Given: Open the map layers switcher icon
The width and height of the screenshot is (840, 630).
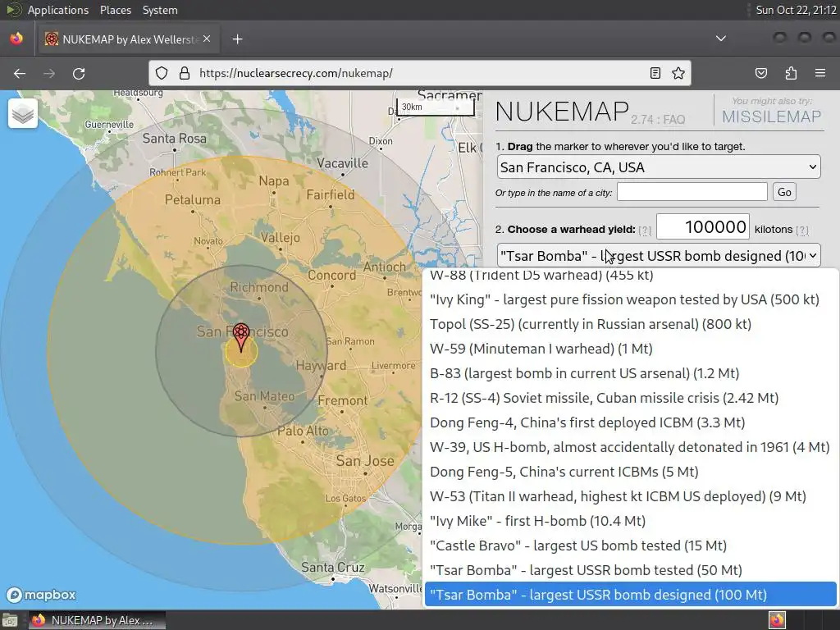Looking at the screenshot, I should [23, 113].
